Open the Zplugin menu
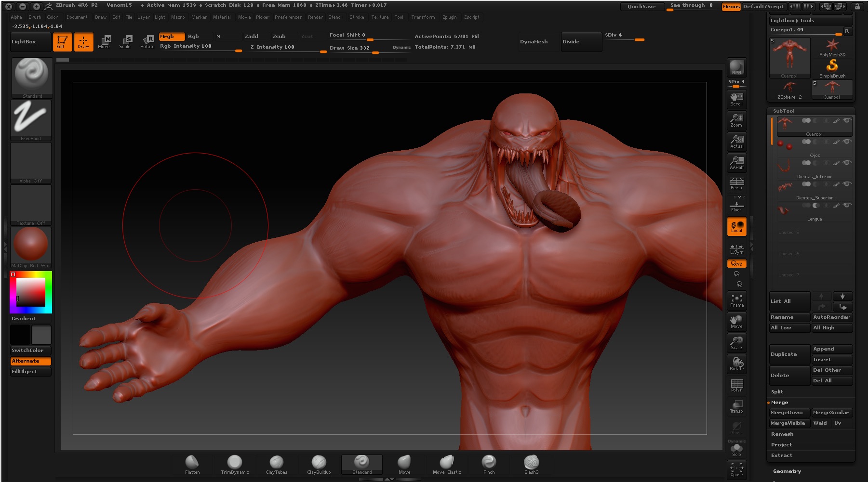Viewport: 868px width, 482px height. tap(450, 17)
